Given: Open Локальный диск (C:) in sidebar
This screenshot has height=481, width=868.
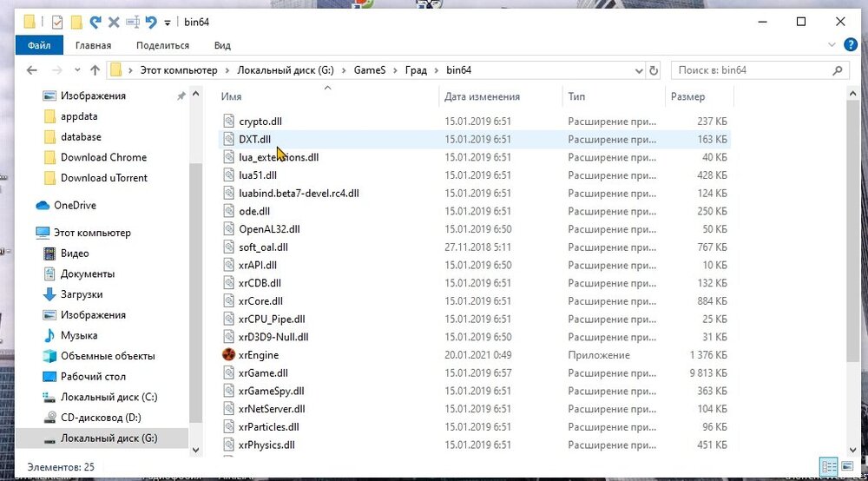Looking at the screenshot, I should click(x=108, y=397).
